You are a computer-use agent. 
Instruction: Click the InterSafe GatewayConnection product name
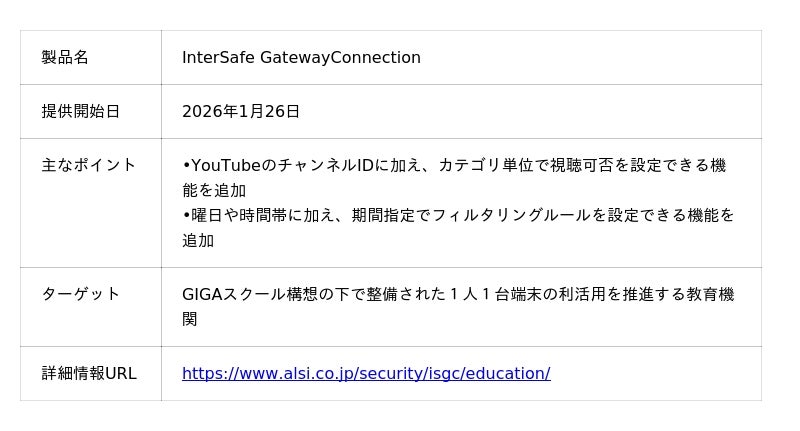[301, 58]
